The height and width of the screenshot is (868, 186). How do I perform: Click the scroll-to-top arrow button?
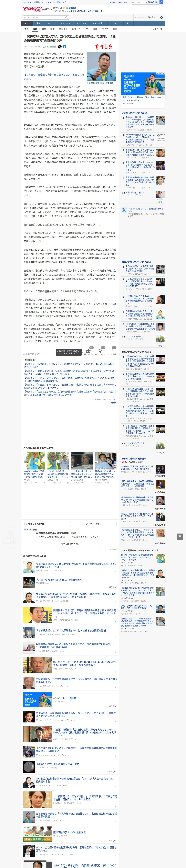(180, 536)
